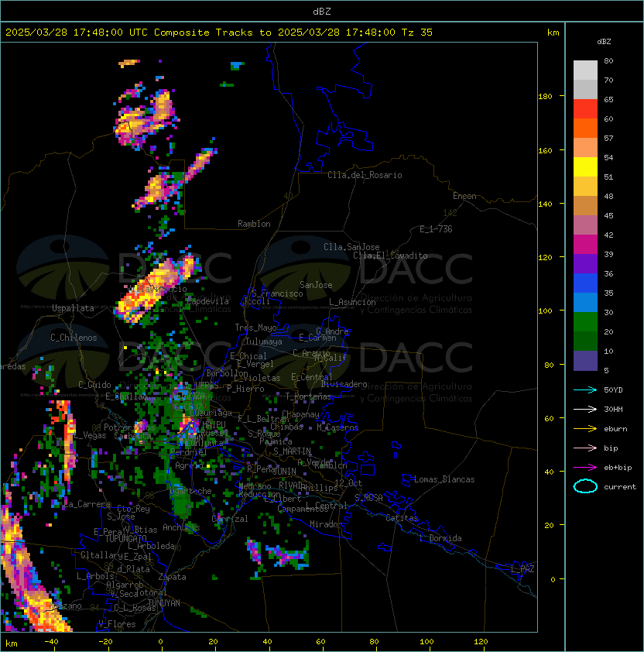Screen dimensions: 644x652
Task: Click the Catitas map label
Action: 402,518
